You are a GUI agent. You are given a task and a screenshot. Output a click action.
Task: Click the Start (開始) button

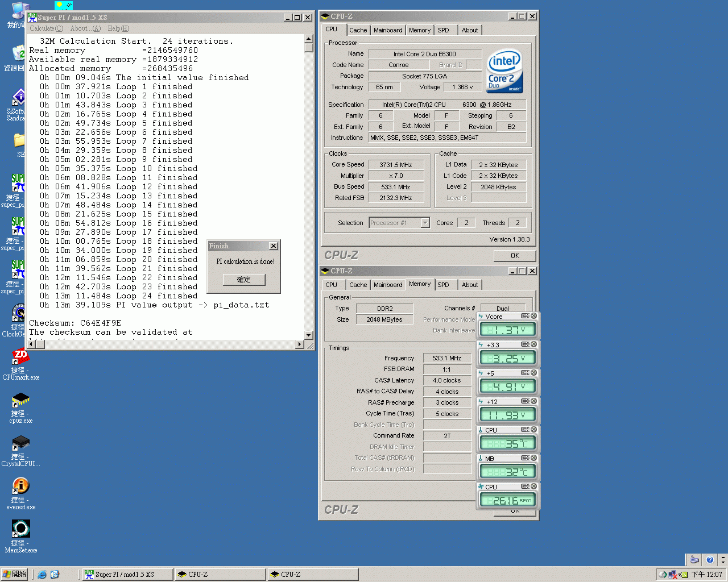(14, 575)
